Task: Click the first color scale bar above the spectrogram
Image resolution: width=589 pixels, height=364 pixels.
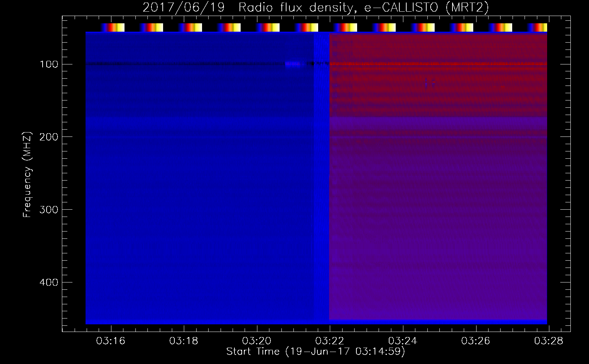Action: (x=112, y=28)
